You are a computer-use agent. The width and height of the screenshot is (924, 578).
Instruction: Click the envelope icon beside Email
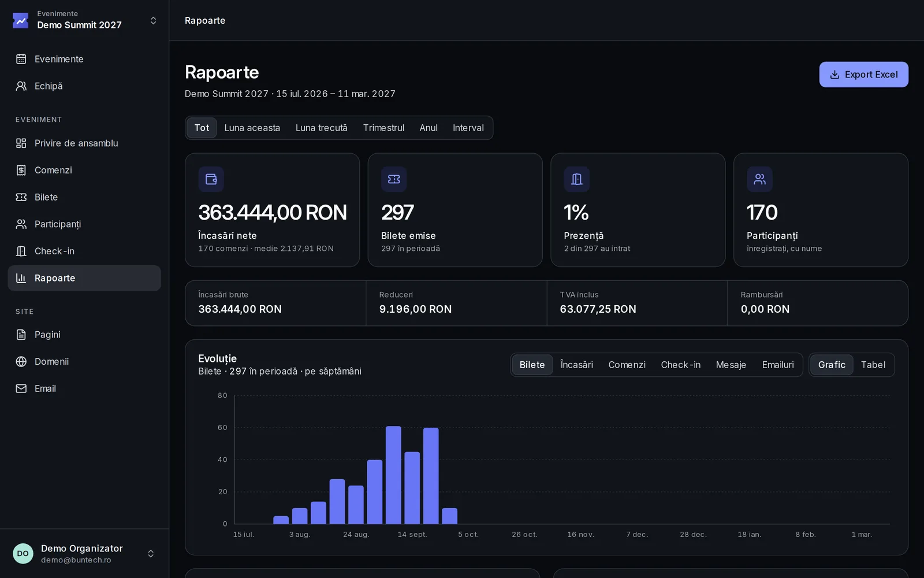tap(21, 388)
